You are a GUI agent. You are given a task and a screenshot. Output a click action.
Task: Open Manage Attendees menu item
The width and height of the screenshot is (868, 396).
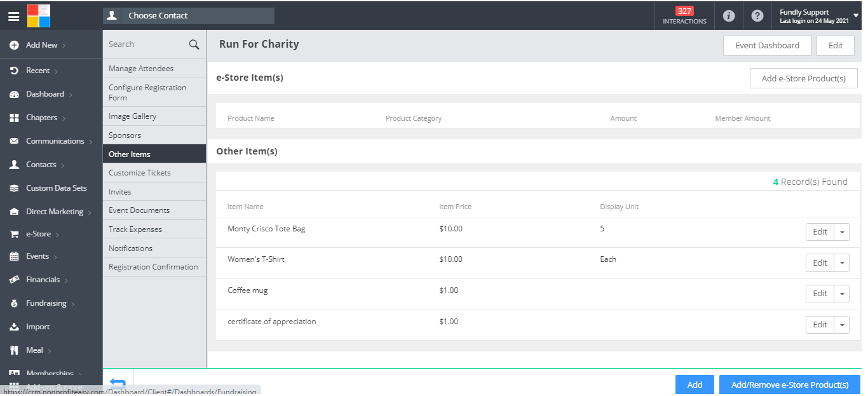(x=154, y=69)
